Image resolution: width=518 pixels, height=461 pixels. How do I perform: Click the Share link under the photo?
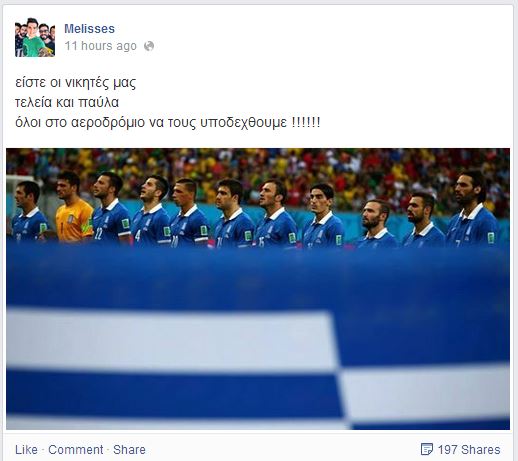click(x=129, y=450)
